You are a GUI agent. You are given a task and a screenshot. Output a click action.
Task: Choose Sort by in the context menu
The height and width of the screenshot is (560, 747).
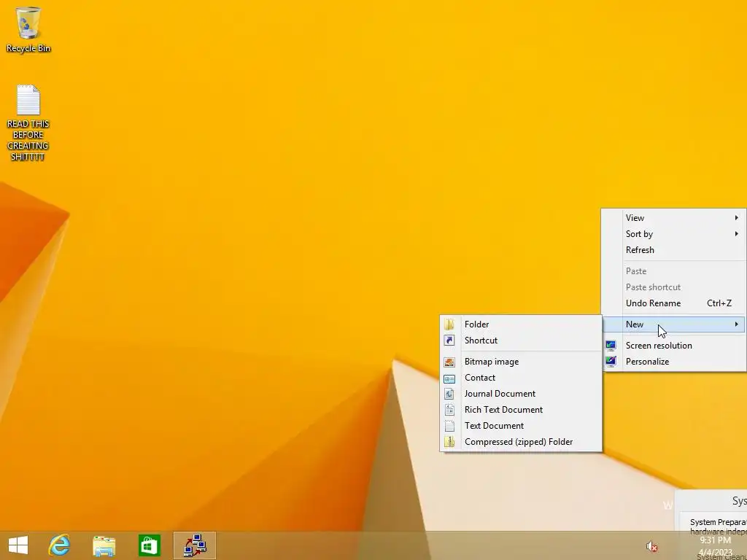tap(673, 234)
